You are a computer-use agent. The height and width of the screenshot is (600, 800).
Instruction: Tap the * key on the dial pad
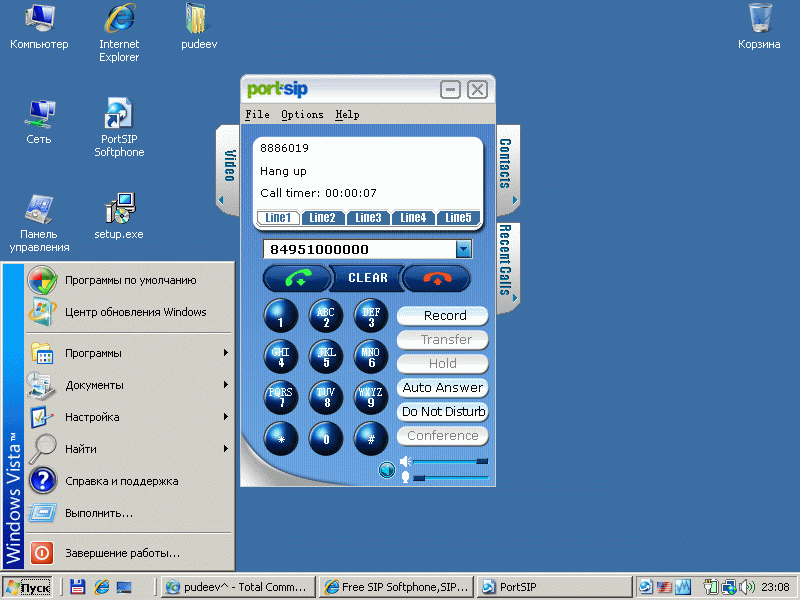pyautogui.click(x=281, y=439)
